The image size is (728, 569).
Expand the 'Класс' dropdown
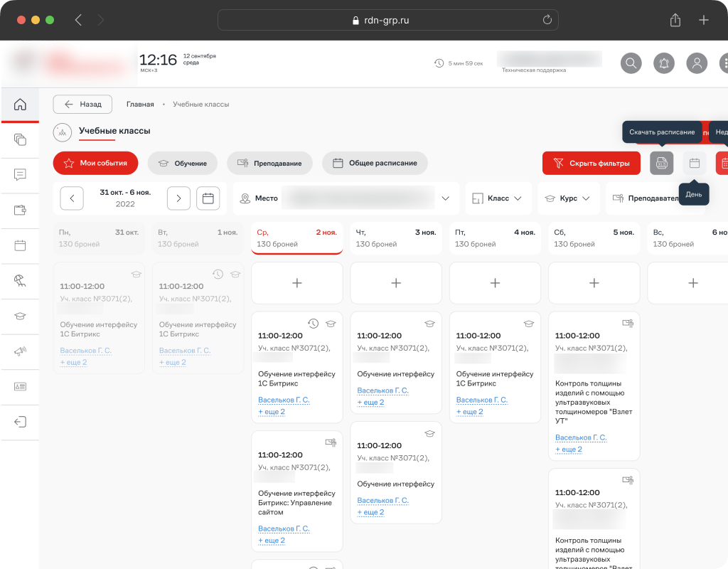[x=498, y=198]
